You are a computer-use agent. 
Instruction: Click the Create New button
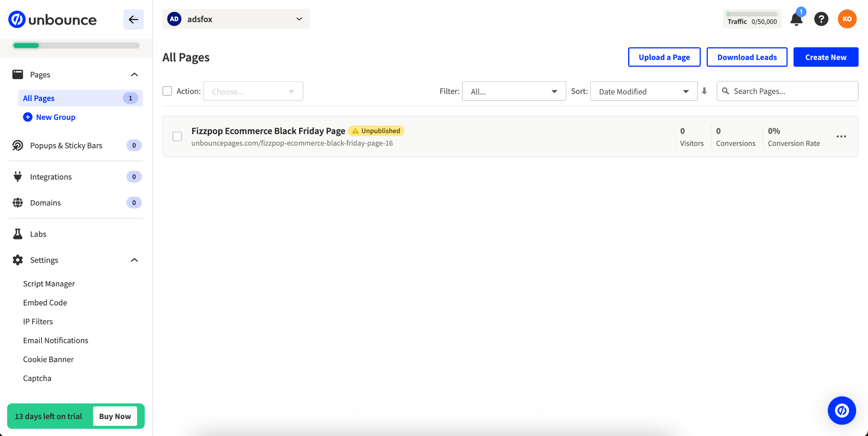[x=826, y=57]
